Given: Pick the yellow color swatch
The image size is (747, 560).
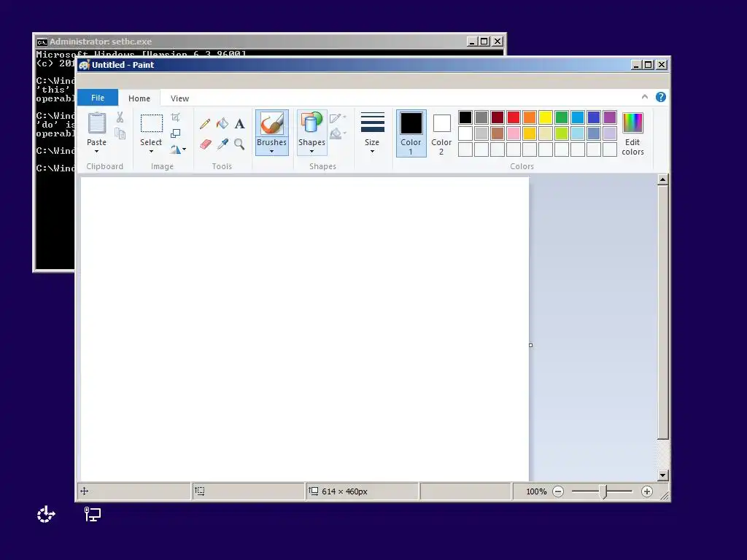Looking at the screenshot, I should pyautogui.click(x=546, y=117).
